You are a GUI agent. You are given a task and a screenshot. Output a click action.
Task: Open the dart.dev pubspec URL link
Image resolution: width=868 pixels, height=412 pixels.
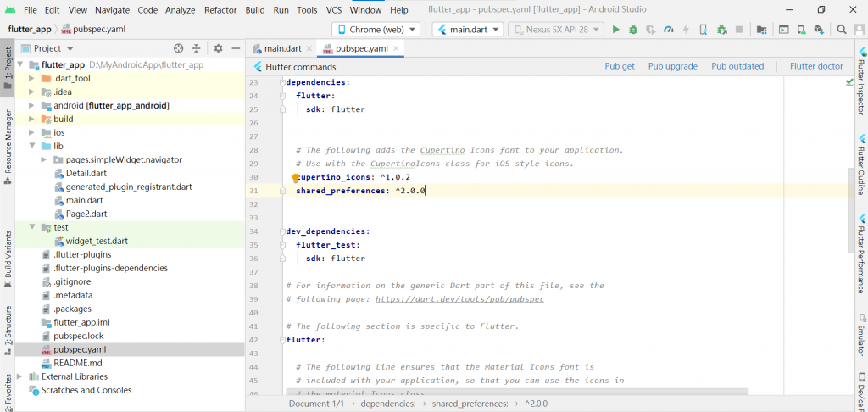(459, 299)
